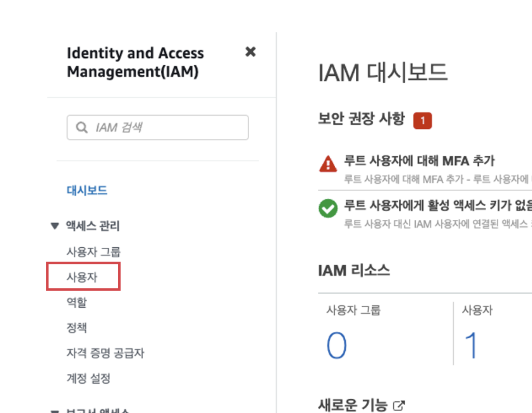Open the 루트 사용자에게 활성 액세스 키 item
Image resolution: width=532 pixels, height=413 pixels.
[438, 205]
